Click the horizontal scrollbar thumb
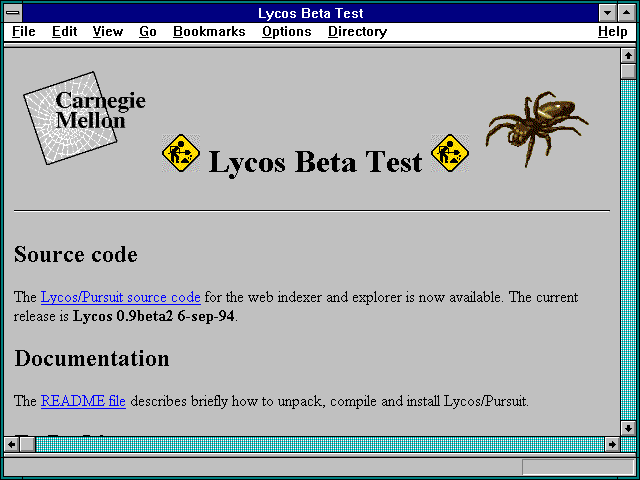The image size is (640, 480). coord(27,444)
